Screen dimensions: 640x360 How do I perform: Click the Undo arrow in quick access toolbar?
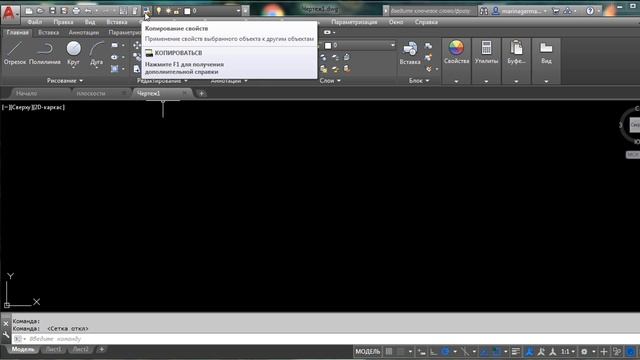[88, 11]
